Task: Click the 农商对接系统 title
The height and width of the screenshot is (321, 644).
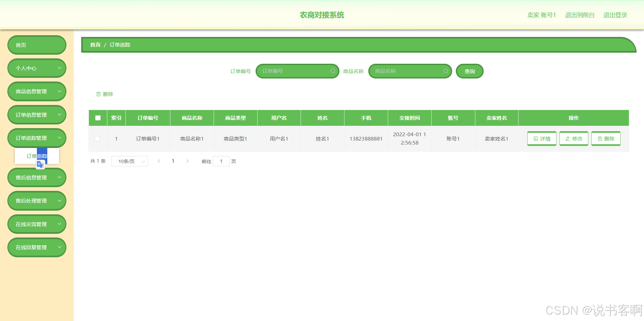Action: coord(322,15)
